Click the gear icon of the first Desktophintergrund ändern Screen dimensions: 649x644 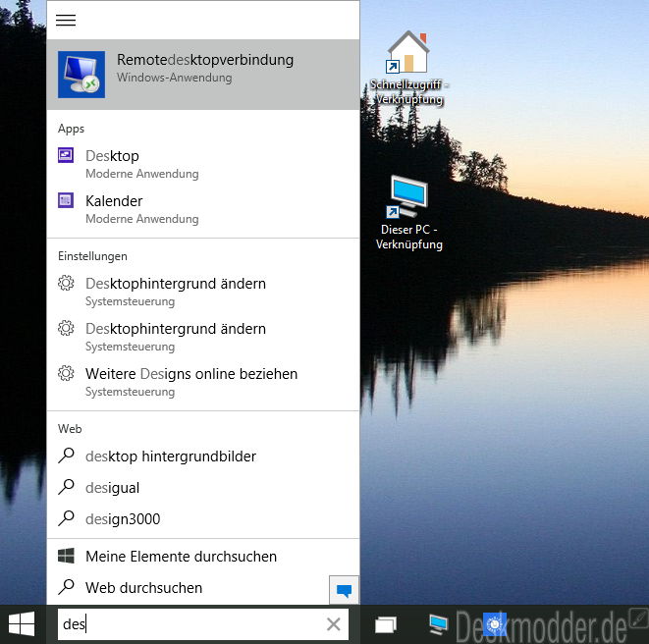[x=66, y=284]
